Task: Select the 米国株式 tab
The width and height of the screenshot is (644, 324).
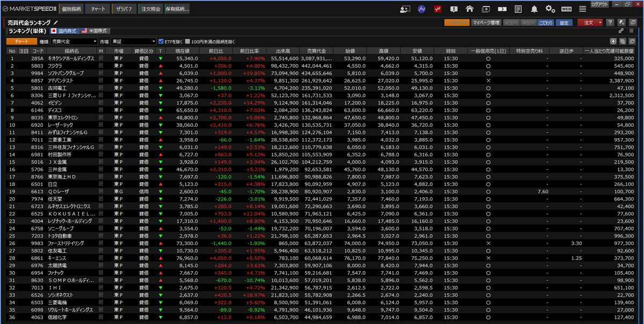Action: (94, 31)
